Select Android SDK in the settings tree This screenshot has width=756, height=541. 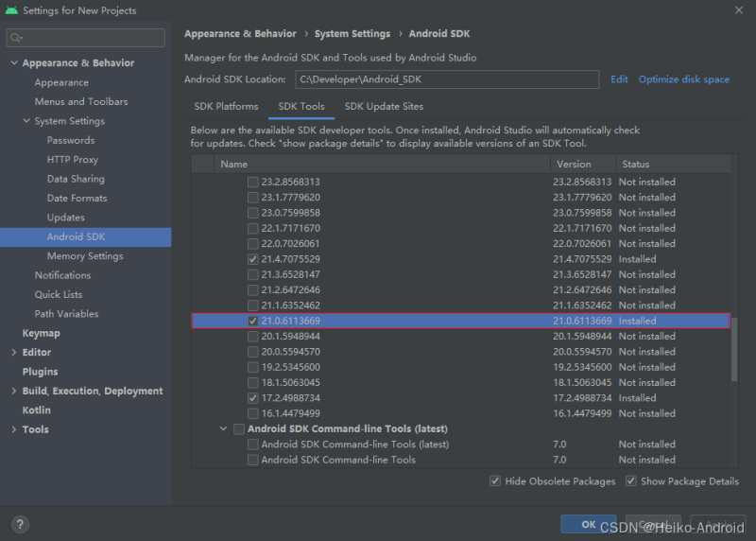pyautogui.click(x=85, y=237)
